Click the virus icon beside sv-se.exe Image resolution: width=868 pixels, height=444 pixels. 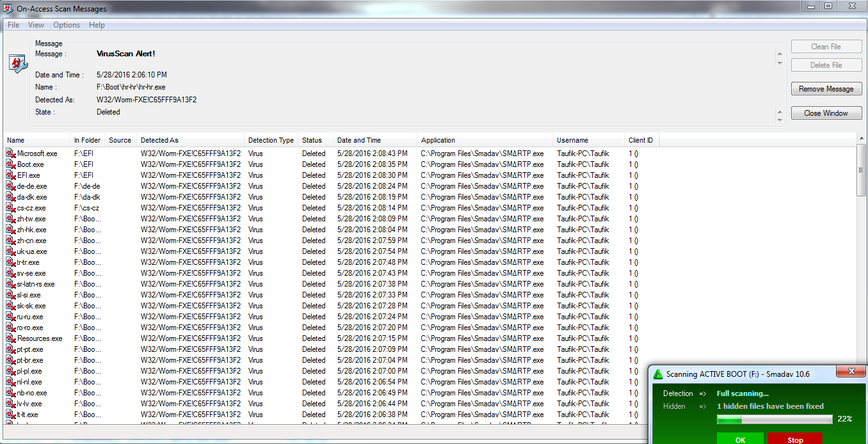10,273
